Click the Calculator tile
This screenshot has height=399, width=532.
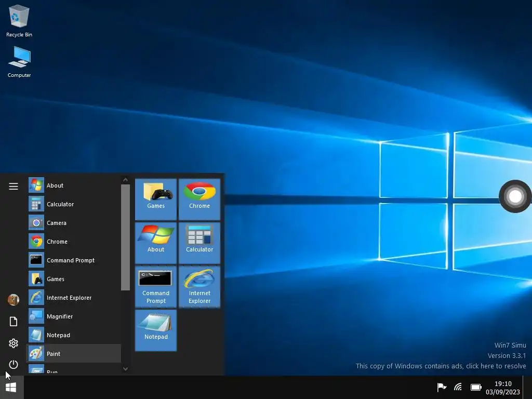tap(199, 243)
